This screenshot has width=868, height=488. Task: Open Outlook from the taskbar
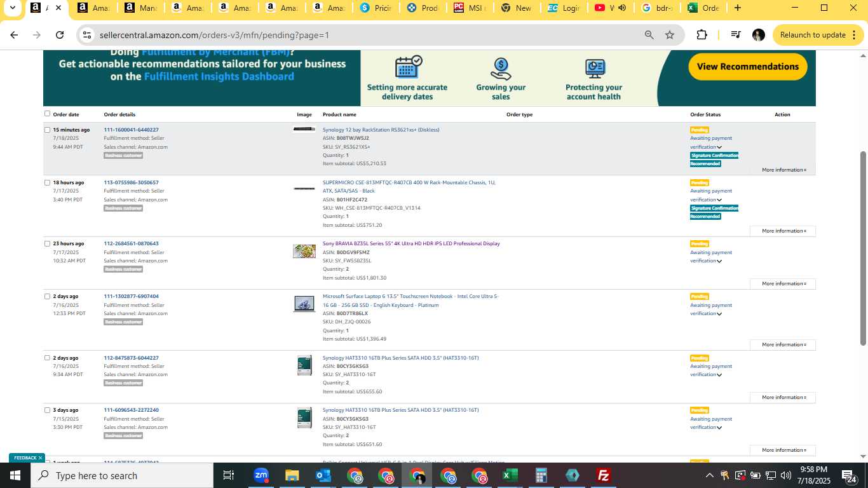[323, 475]
